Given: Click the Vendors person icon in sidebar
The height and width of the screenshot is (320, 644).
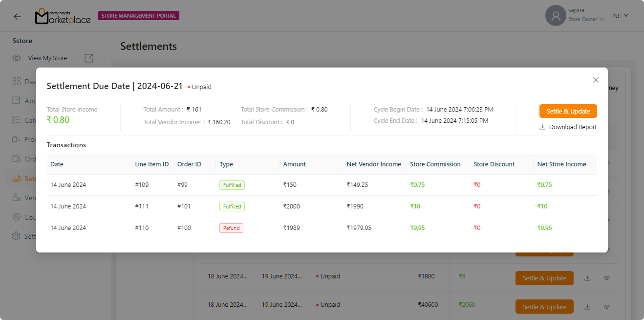Looking at the screenshot, I should (x=17, y=198).
